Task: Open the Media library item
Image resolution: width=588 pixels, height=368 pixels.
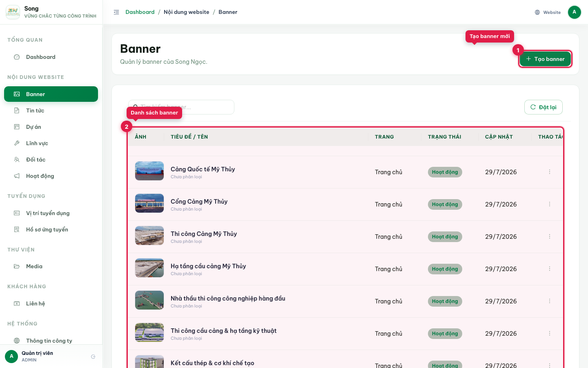Action: click(51, 266)
